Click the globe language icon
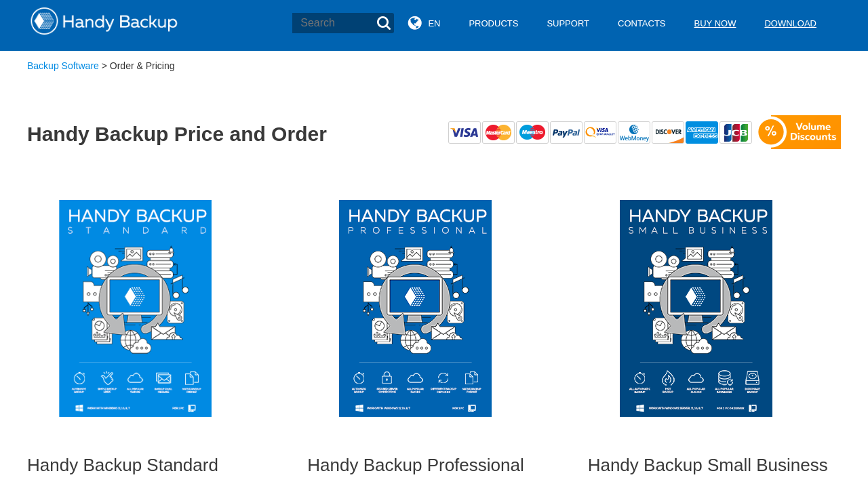This screenshot has height=488, width=868. point(414,23)
